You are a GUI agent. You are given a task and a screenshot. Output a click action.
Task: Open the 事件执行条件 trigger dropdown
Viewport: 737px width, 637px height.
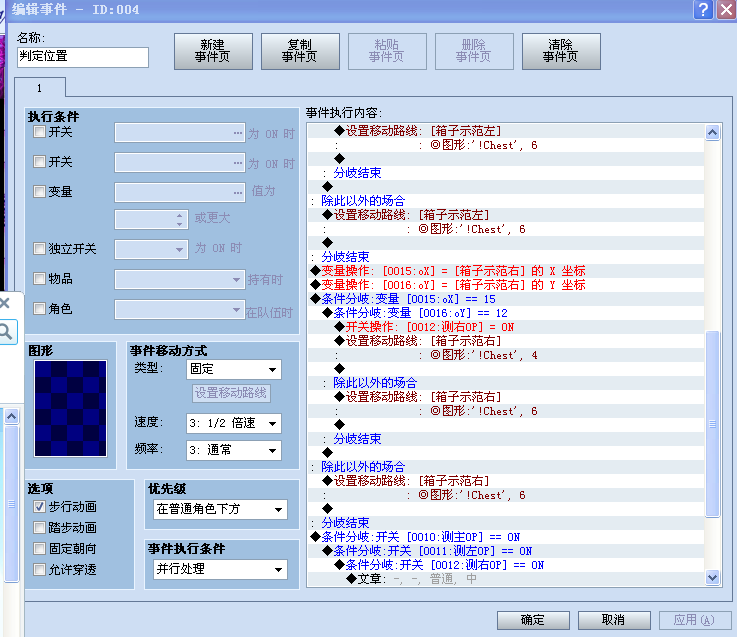(220, 569)
